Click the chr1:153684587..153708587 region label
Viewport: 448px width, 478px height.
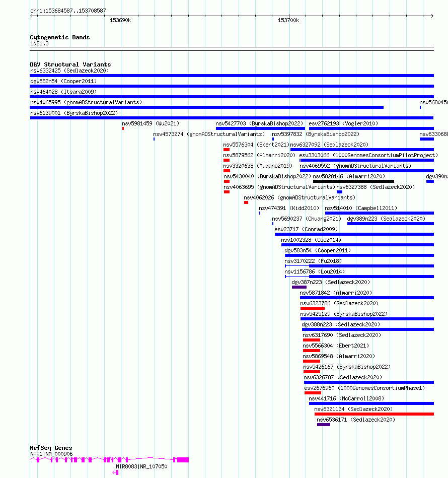tap(68, 11)
